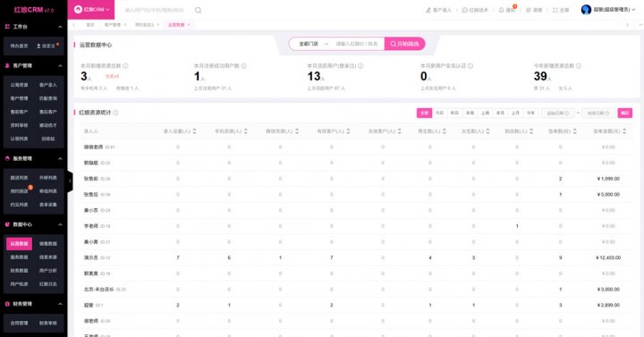The height and width of the screenshot is (337, 644).
Task: Click the search magnifier icon in header
Action: 198,10
